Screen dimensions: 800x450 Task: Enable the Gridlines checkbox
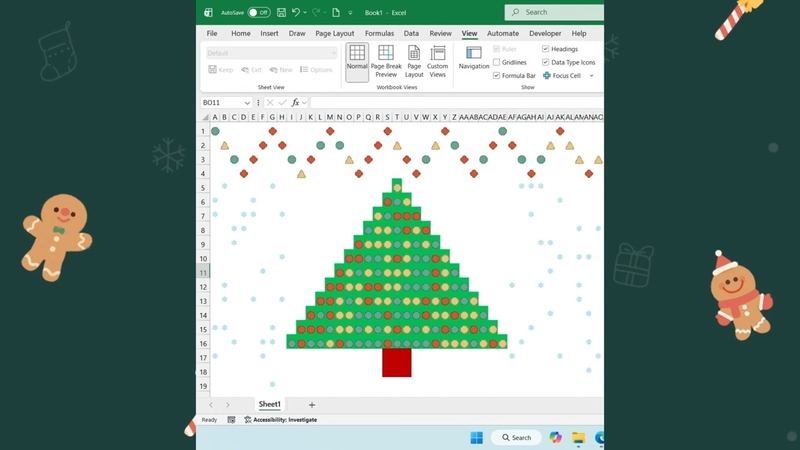point(496,62)
